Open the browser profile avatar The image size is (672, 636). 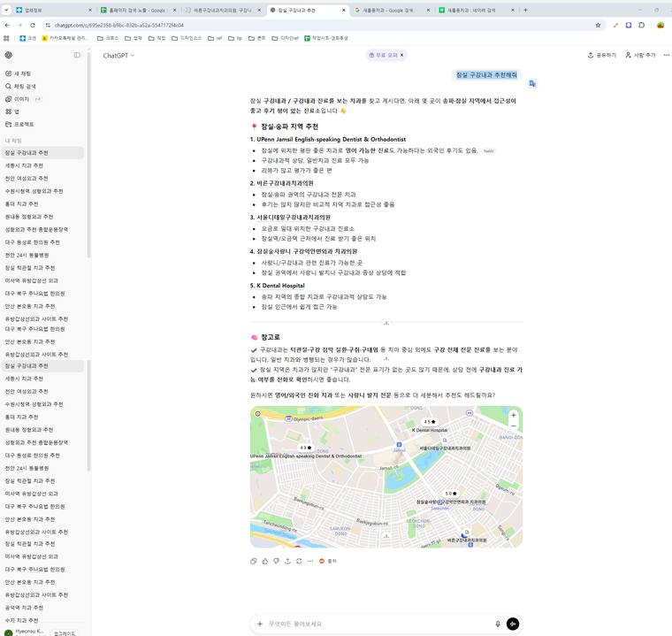pyautogui.click(x=661, y=26)
